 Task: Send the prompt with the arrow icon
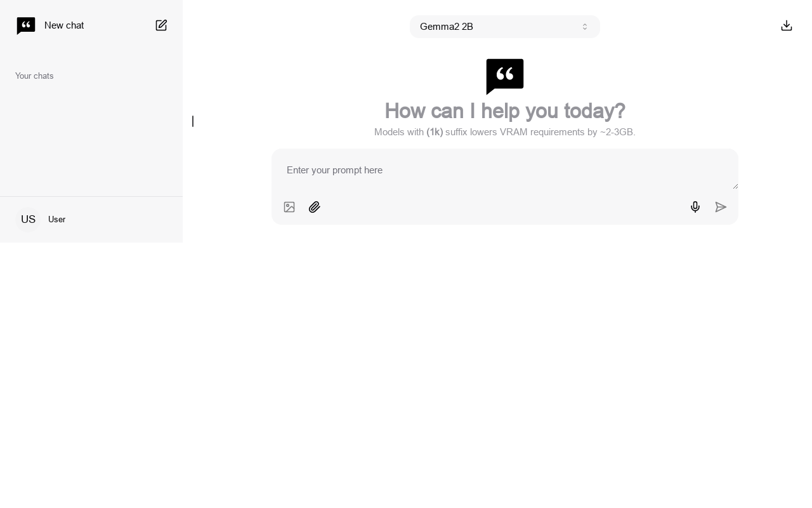[721, 207]
